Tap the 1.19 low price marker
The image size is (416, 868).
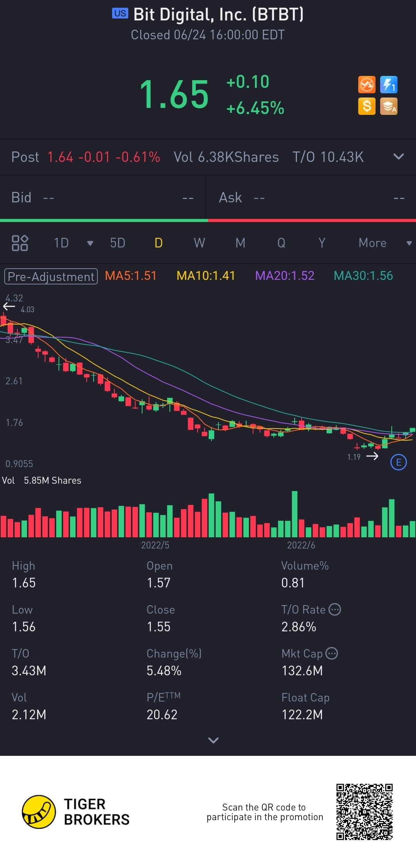click(x=354, y=457)
